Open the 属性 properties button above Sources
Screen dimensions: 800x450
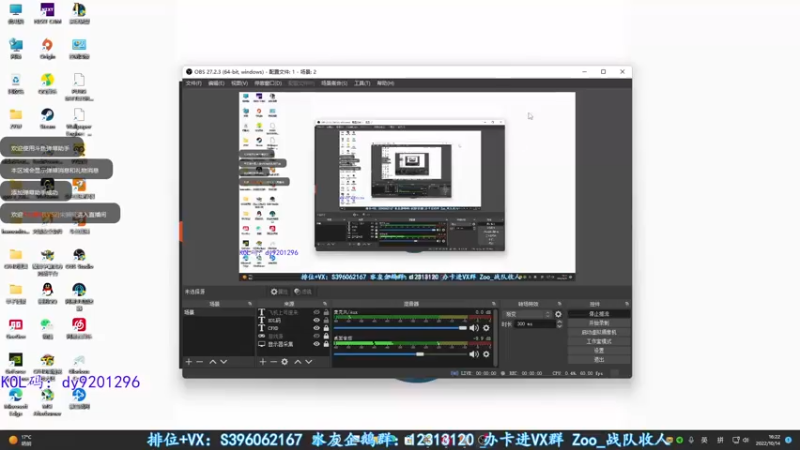(280, 292)
